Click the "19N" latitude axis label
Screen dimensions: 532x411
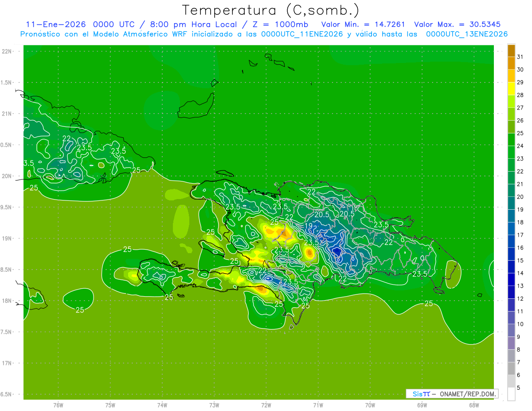coord(8,239)
